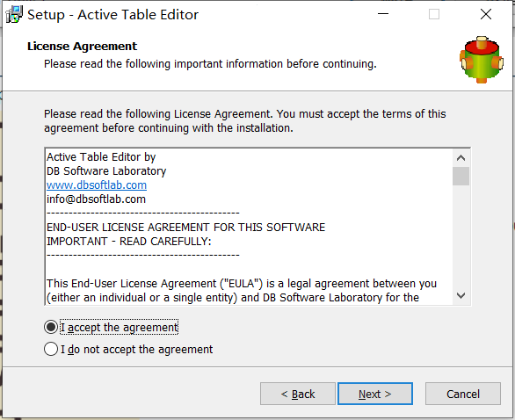Click the "License Agreement" page header
The height and width of the screenshot is (420, 515).
[x=82, y=47]
